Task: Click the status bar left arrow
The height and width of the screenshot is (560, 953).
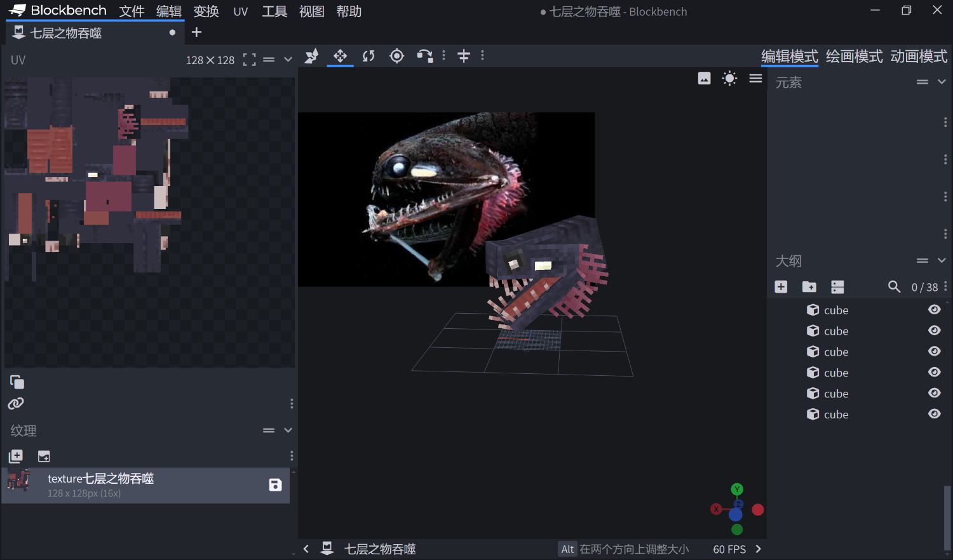Action: (x=306, y=549)
